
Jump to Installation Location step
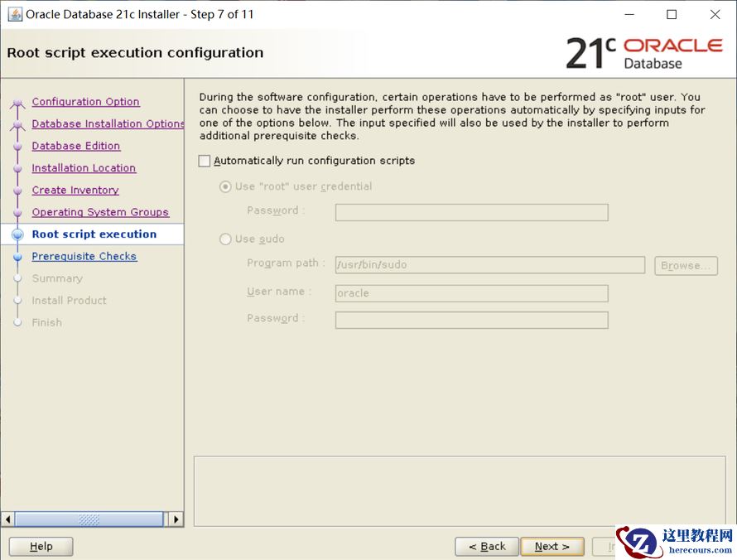pyautogui.click(x=84, y=168)
